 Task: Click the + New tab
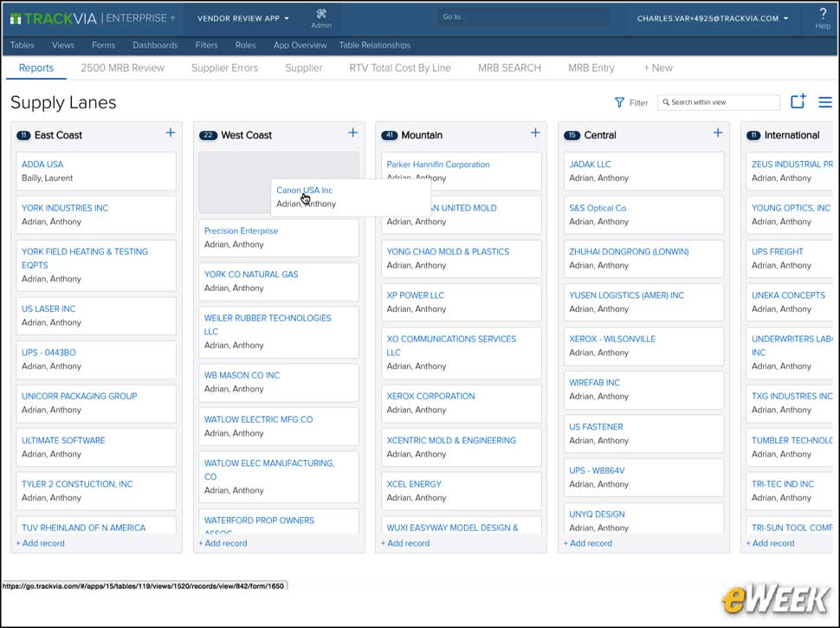pyautogui.click(x=658, y=68)
